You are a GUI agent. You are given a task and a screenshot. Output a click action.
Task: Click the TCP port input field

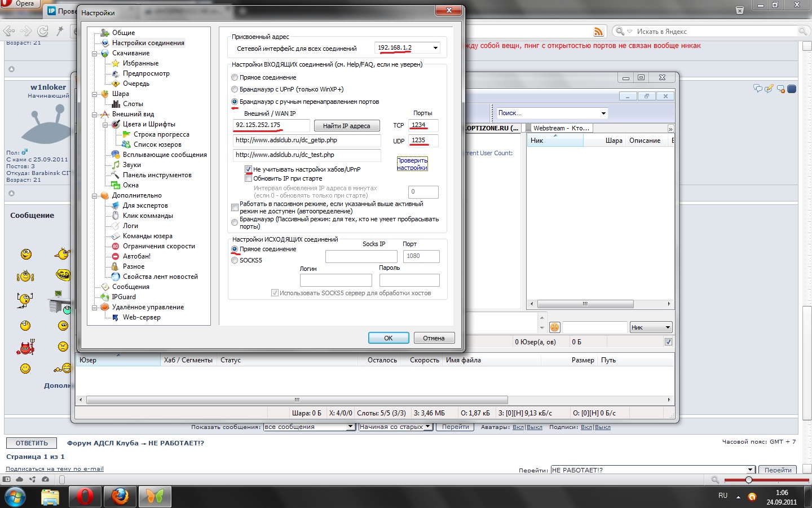(423, 125)
